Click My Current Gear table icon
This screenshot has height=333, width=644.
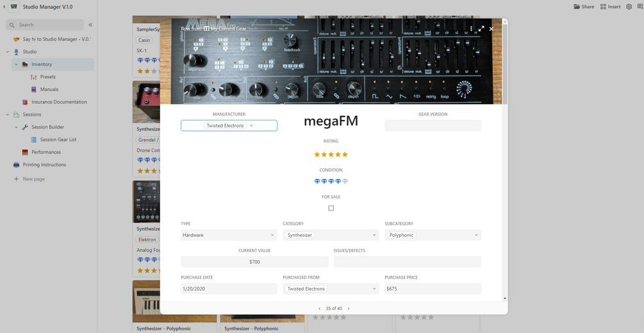(206, 29)
